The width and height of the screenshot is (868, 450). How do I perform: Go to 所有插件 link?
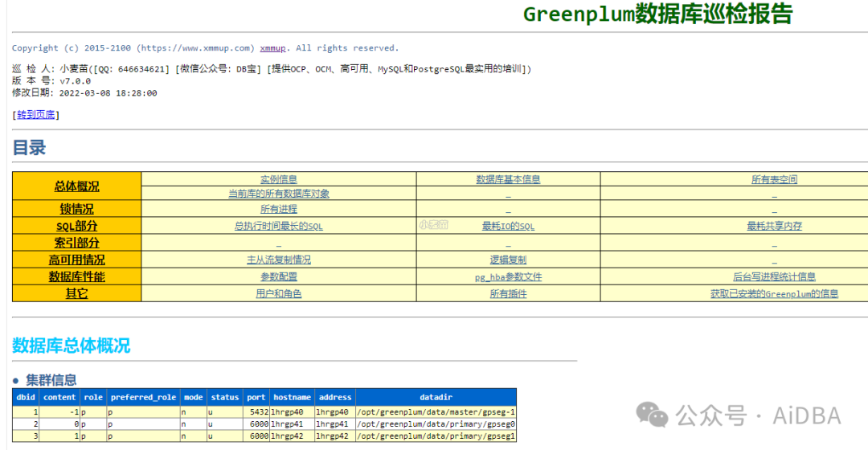508,293
